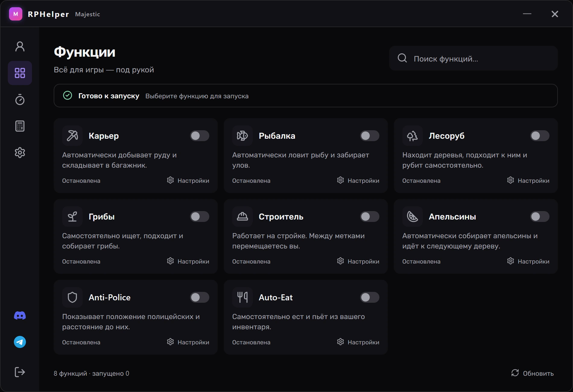Click the sprout icon on the Грибы card
573x392 pixels.
coord(72,217)
